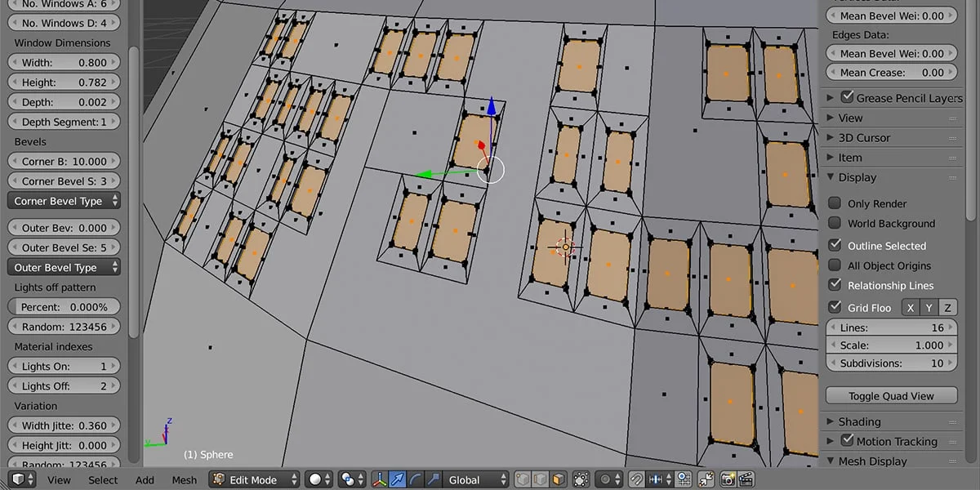Open the Corner Bevel Type dropdown
The image size is (980, 490).
[63, 200]
